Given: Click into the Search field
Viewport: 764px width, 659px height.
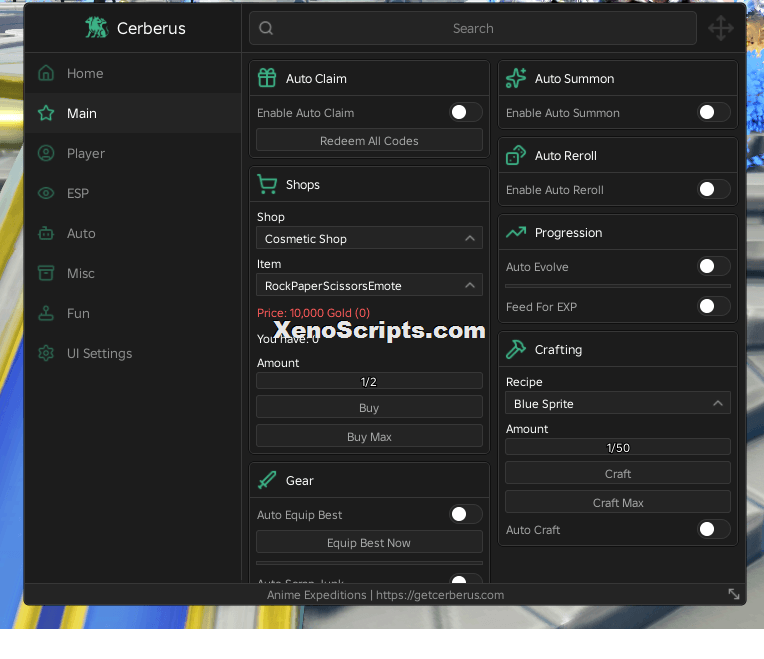Looking at the screenshot, I should coord(473,28).
